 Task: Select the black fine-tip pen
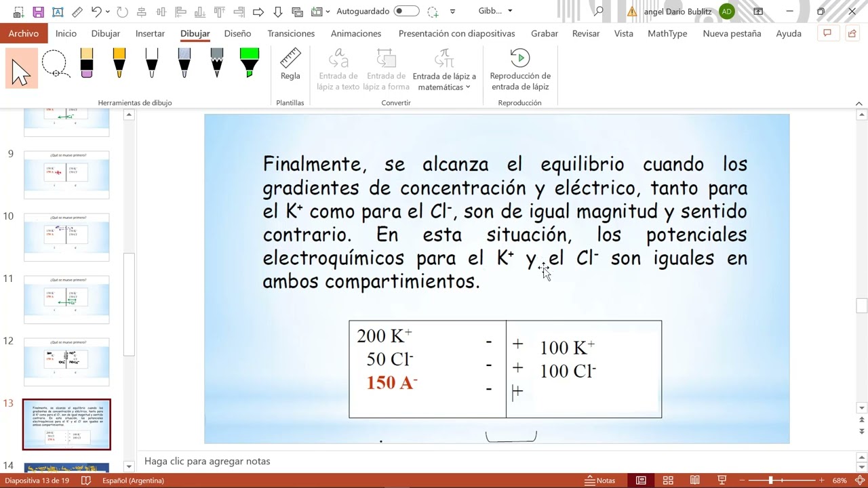(x=151, y=63)
